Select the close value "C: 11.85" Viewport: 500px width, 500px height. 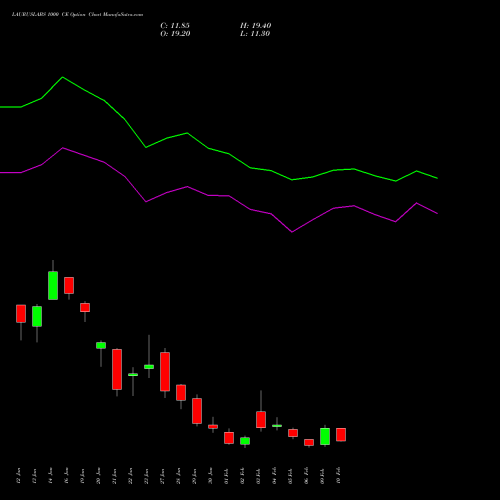point(175,26)
